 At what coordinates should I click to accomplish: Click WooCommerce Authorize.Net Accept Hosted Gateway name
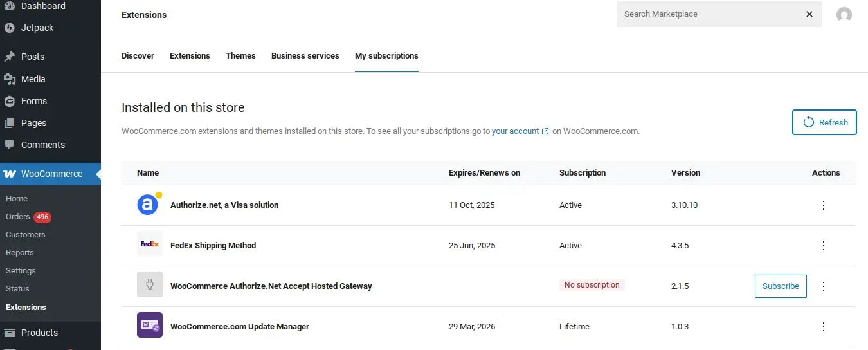[271, 286]
